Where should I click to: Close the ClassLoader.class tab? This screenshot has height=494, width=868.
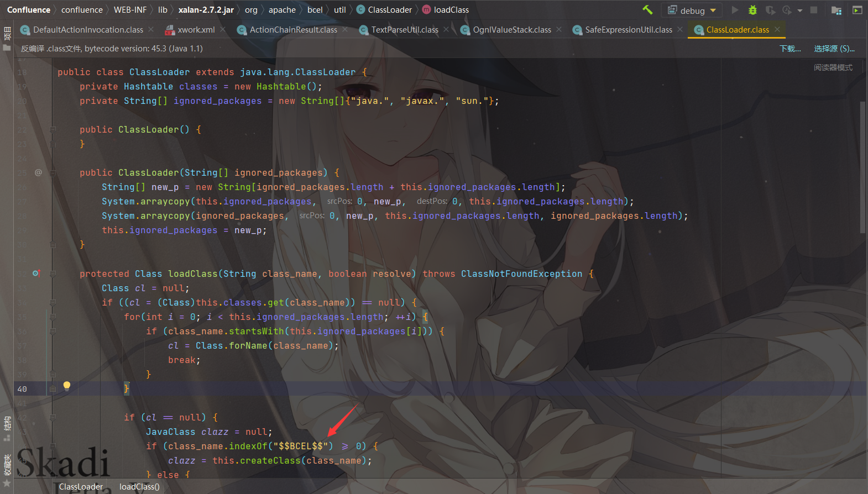[x=777, y=29]
